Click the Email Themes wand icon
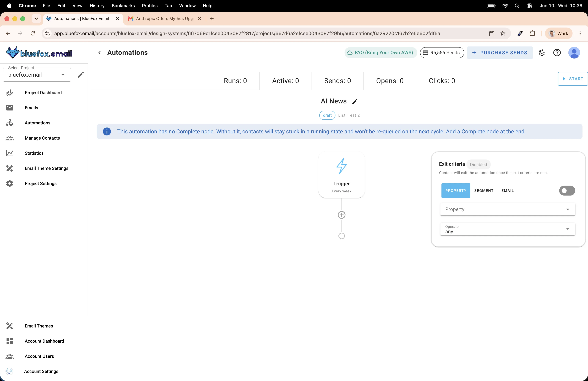The width and height of the screenshot is (588, 381). (10, 326)
